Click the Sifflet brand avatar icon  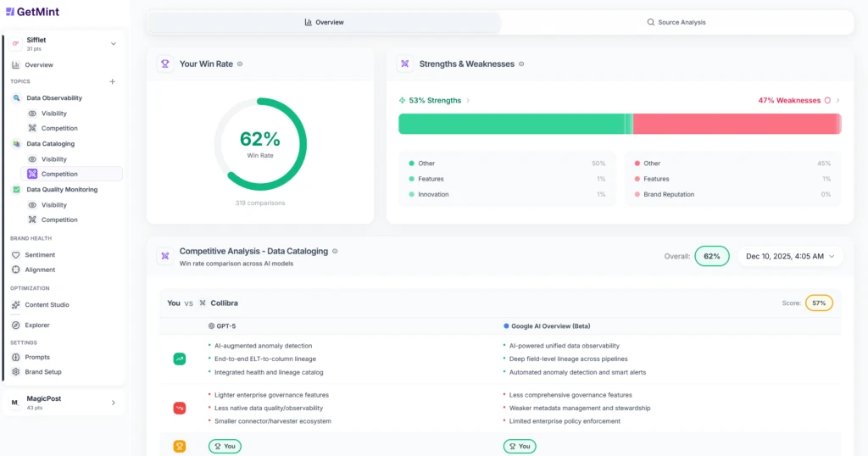click(x=15, y=44)
